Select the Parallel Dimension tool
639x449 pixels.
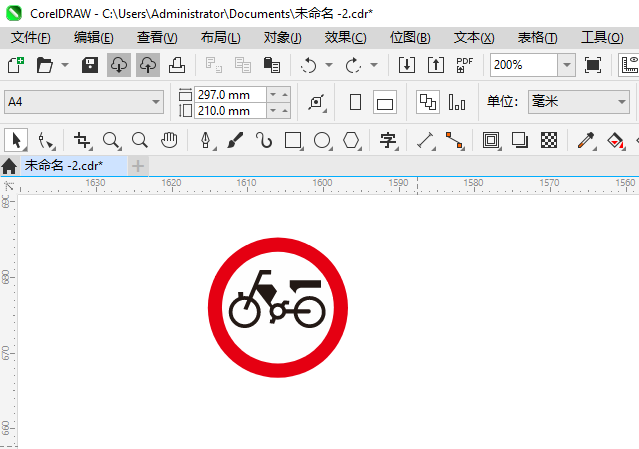(426, 141)
